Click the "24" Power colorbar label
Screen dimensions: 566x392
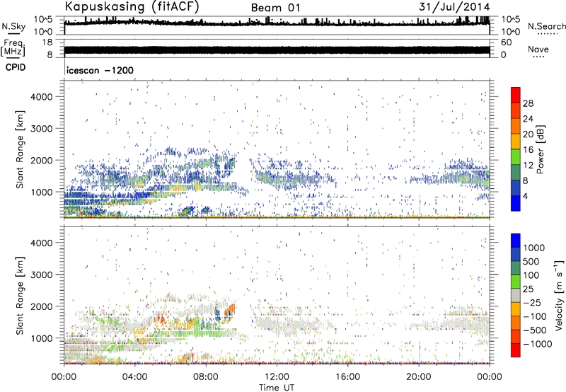coord(528,119)
